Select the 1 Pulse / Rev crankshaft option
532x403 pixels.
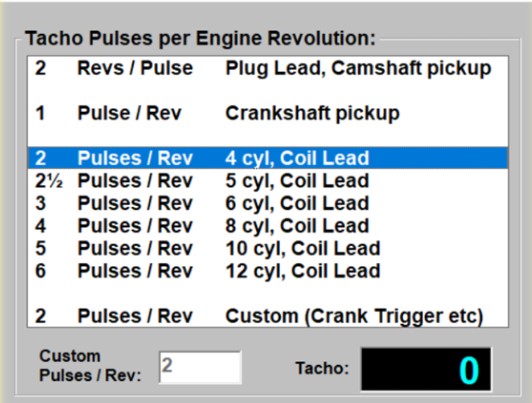(x=268, y=113)
